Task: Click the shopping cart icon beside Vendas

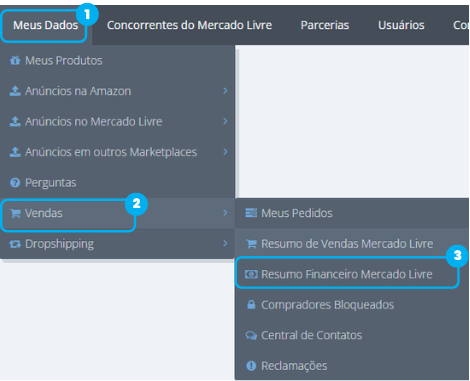Action: [x=15, y=213]
